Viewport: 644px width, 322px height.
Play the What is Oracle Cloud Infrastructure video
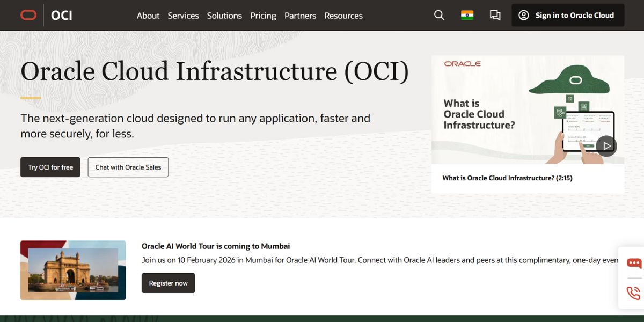point(606,145)
